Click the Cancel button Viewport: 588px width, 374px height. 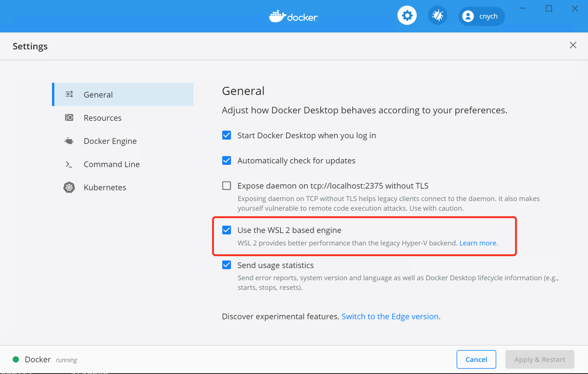click(x=476, y=359)
